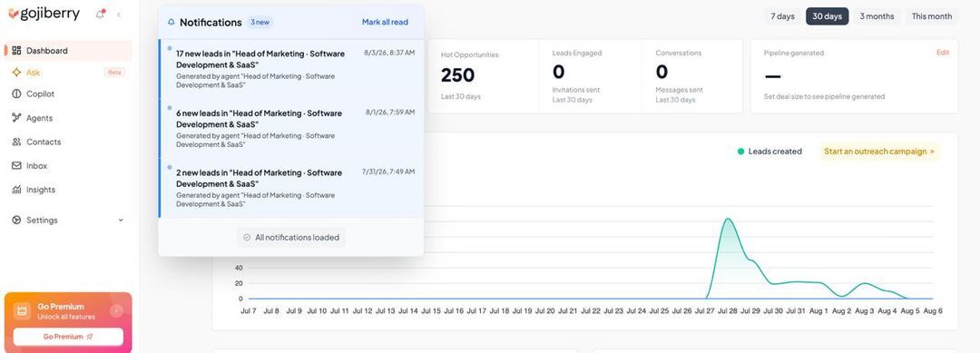
Task: Open the 2 new leads notification
Action: coord(291,188)
